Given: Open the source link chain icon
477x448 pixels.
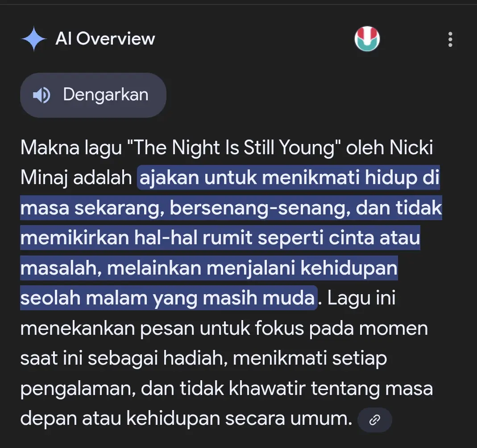Looking at the screenshot, I should (374, 420).
